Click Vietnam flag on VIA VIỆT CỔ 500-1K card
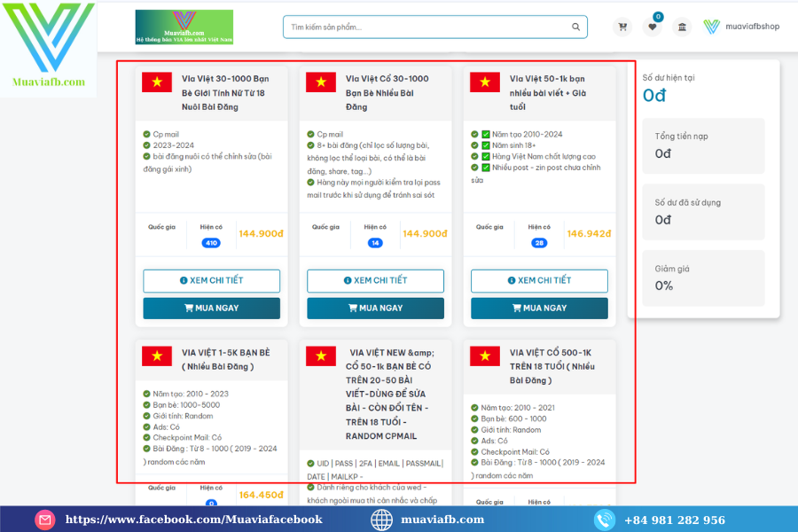 click(x=484, y=356)
